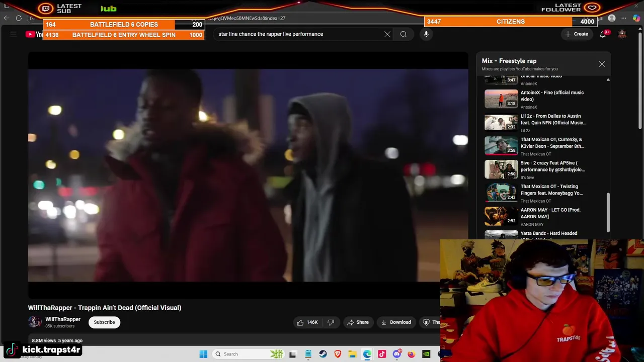
Task: Open Task View in the taskbar
Action: (x=293, y=354)
